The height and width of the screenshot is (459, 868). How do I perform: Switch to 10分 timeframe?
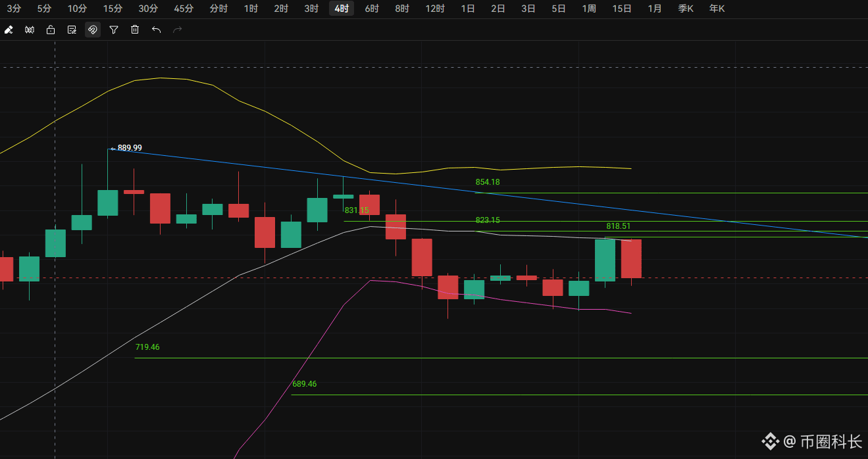click(77, 9)
